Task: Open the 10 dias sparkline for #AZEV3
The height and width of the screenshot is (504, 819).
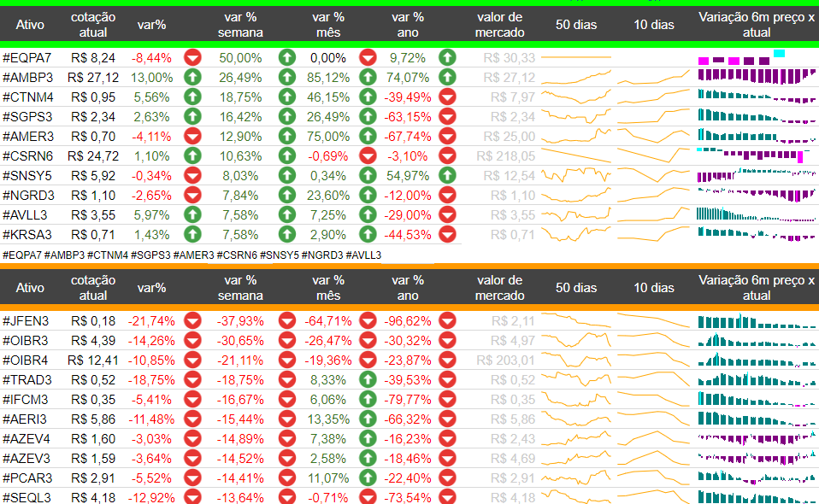Action: pyautogui.click(x=653, y=458)
